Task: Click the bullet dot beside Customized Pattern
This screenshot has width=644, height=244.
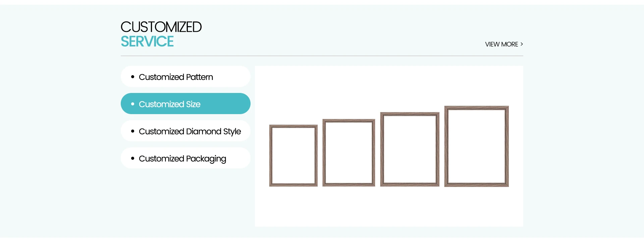Action: tap(132, 77)
